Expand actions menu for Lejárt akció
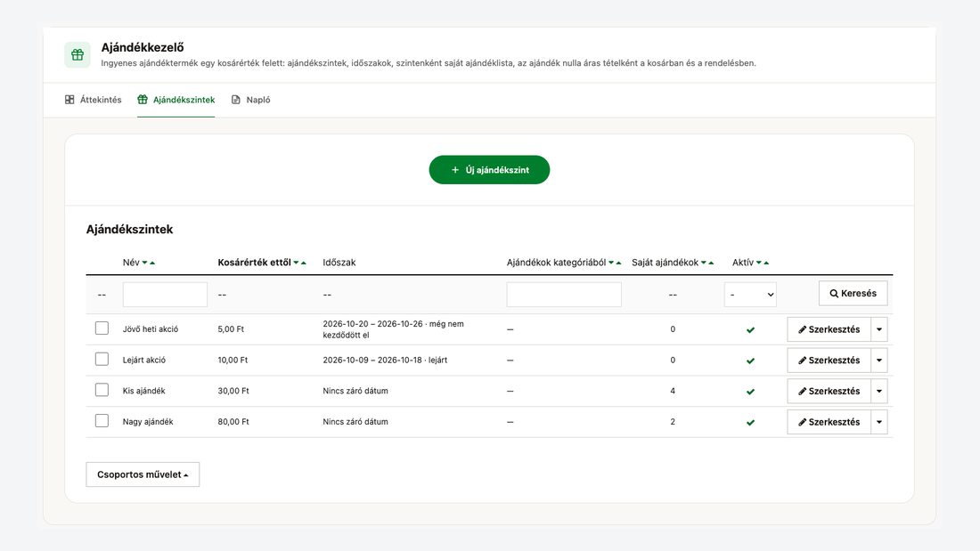Screen dimensions: 980x551 click(879, 361)
